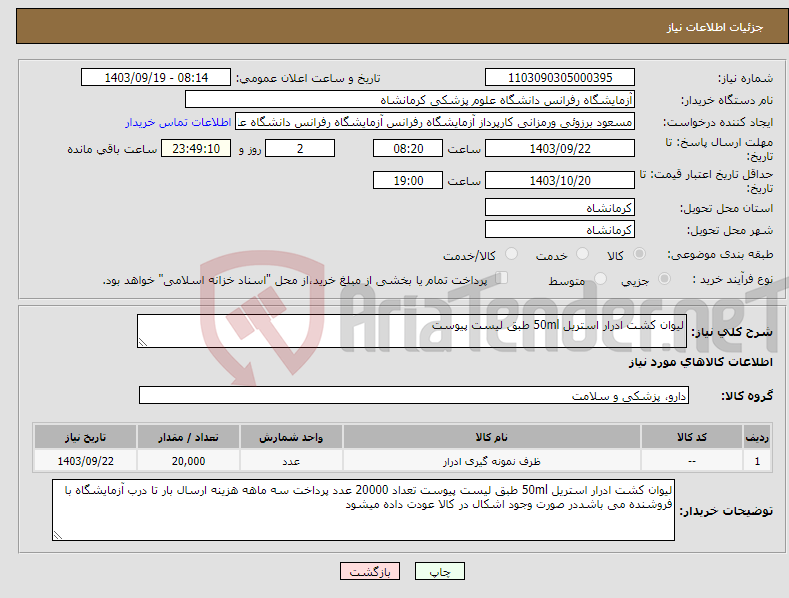Click the quantity cell 20,000

point(188,461)
